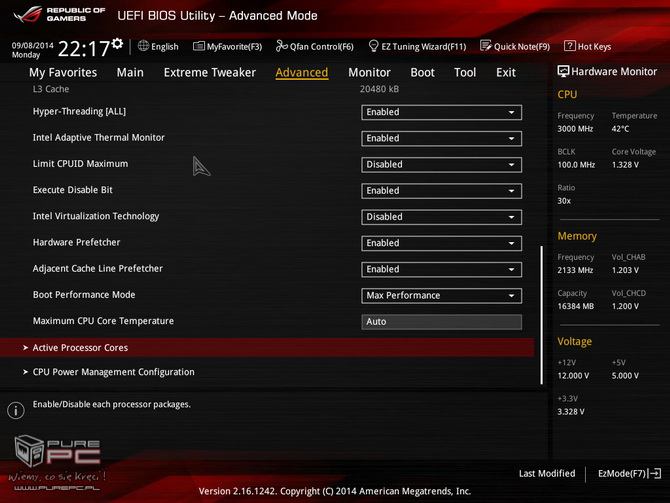Open the Execute Disable Bit dropdown
This screenshot has width=670, height=503.
click(441, 191)
